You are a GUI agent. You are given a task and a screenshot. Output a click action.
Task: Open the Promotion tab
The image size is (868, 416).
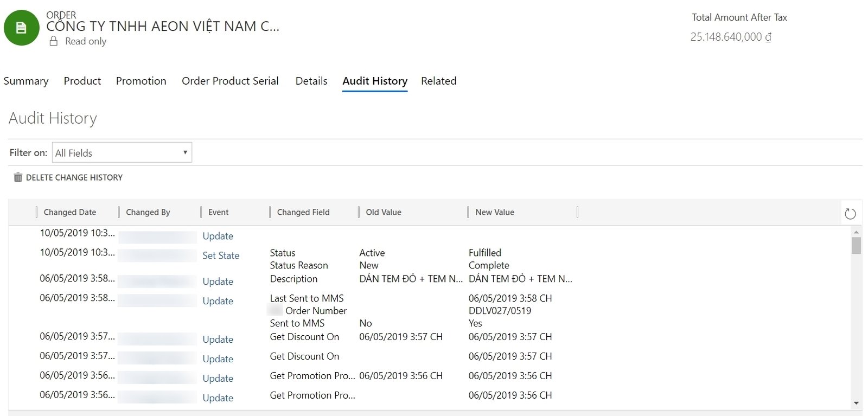(x=141, y=81)
